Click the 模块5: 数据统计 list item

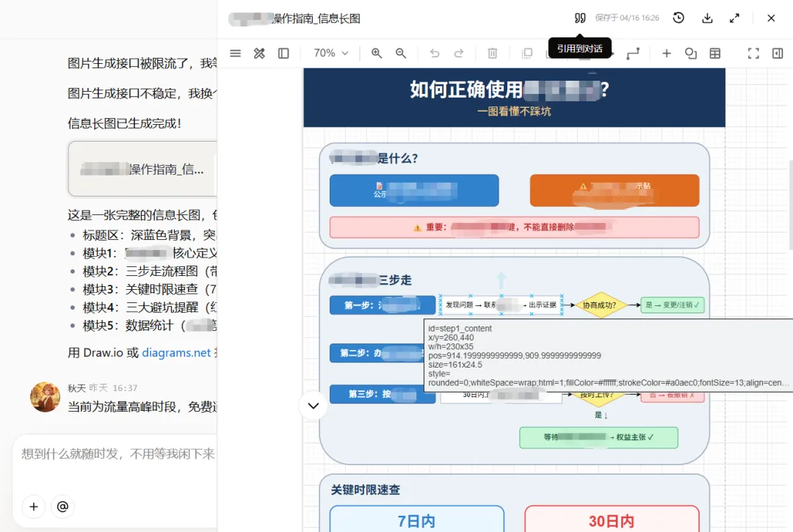[x=150, y=326]
